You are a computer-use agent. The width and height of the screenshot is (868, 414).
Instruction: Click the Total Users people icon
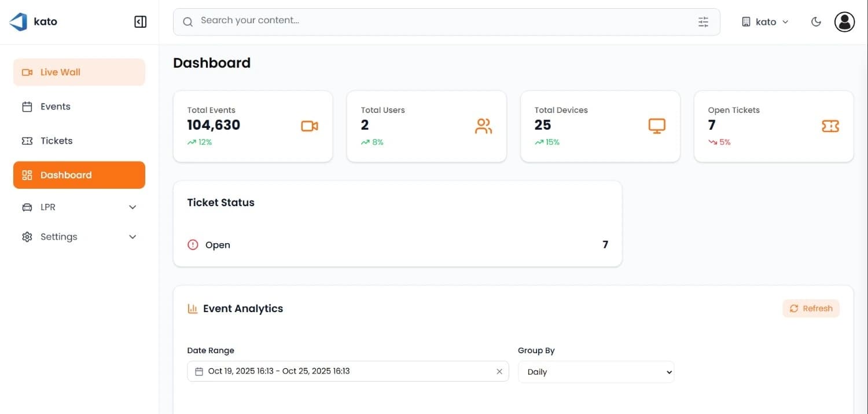(x=483, y=126)
